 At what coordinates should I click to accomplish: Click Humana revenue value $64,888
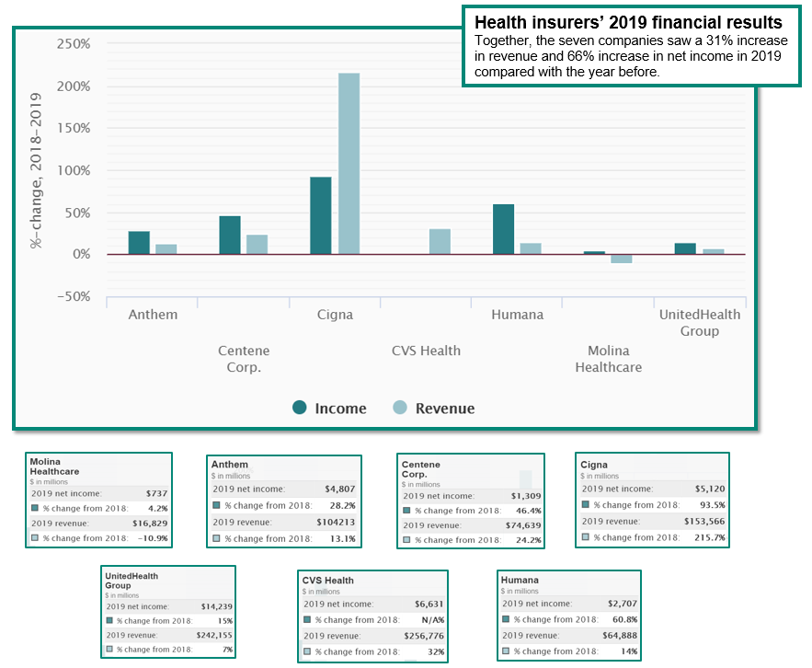[620, 635]
